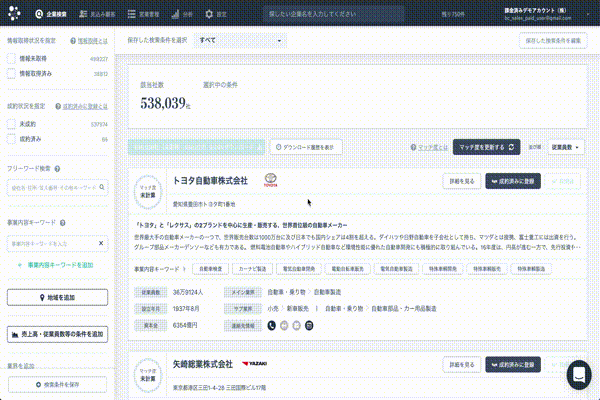Click the edit saved search conditions button
The height and width of the screenshot is (400, 600).
tap(553, 41)
